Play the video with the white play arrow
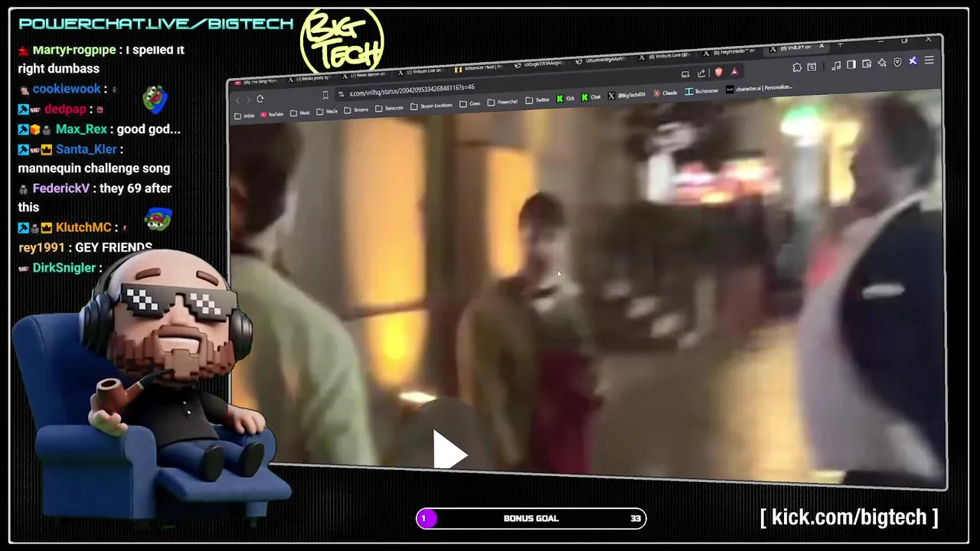Image resolution: width=980 pixels, height=551 pixels. tap(449, 449)
